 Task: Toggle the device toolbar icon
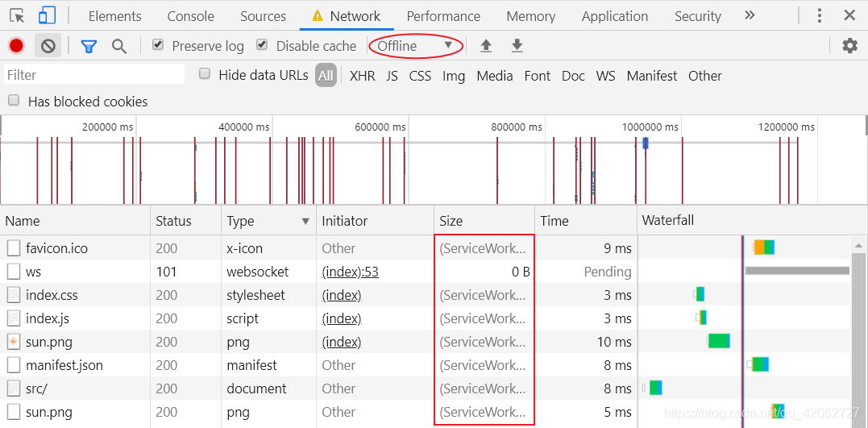pos(48,15)
